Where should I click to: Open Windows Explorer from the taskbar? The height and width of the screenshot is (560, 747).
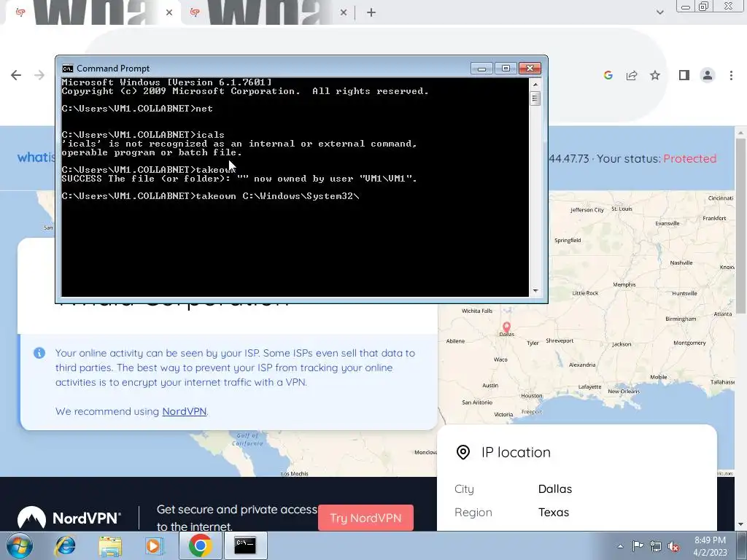point(110,545)
